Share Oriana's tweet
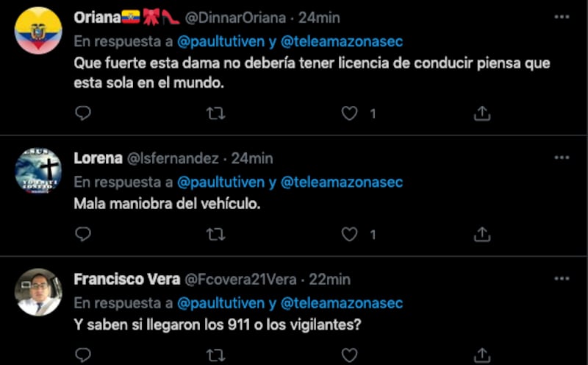The width and height of the screenshot is (588, 365). click(482, 113)
